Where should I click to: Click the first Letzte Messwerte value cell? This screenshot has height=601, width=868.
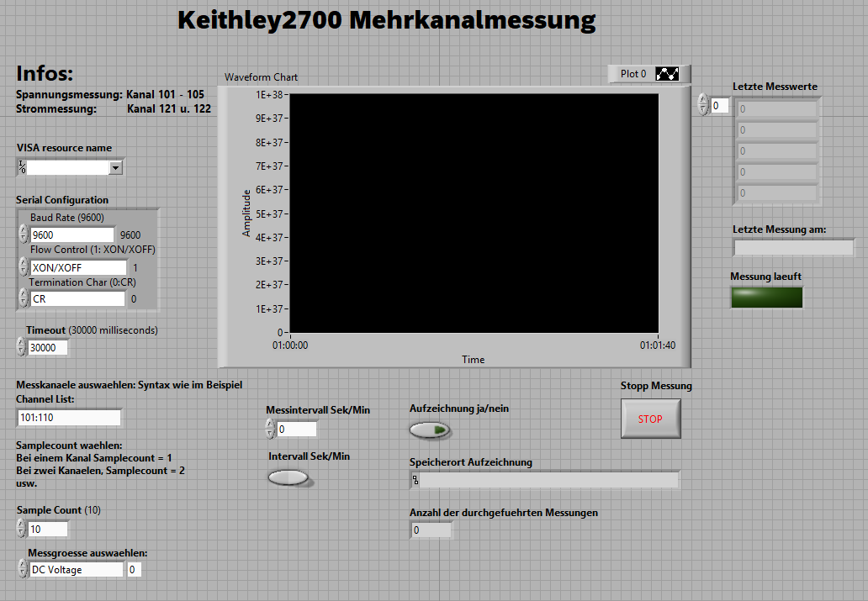(776, 109)
